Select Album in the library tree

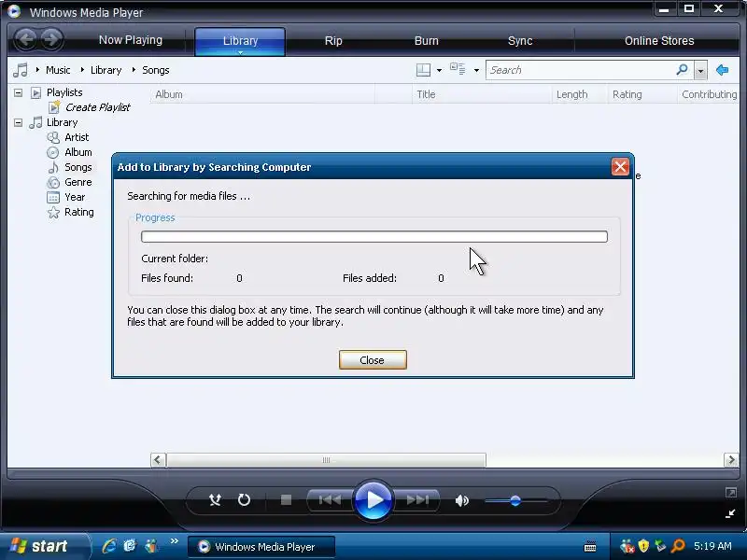(x=78, y=152)
